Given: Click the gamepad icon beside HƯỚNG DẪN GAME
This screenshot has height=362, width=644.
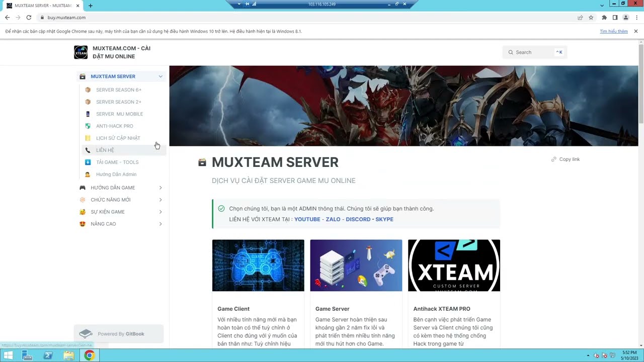Looking at the screenshot, I should 83,188.
